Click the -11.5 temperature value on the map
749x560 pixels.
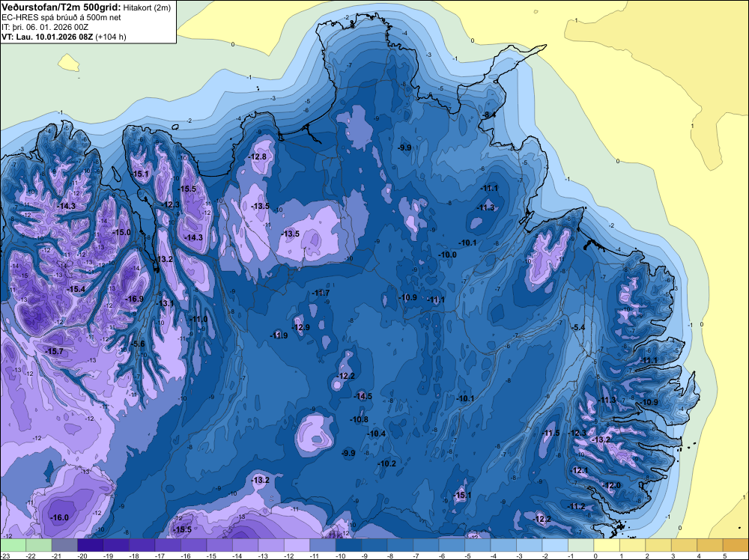tap(551, 433)
